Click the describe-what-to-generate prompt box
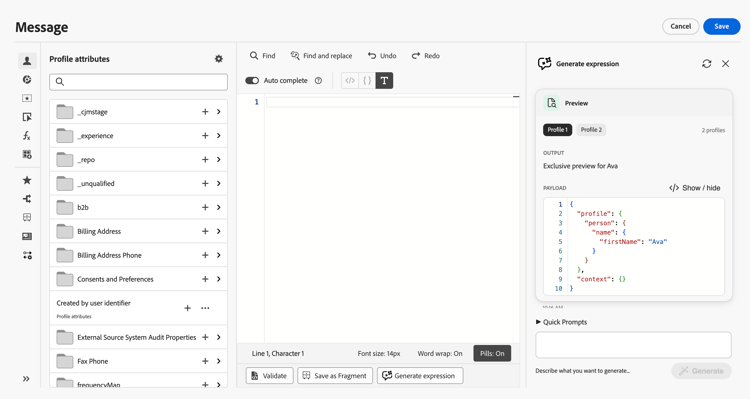The image size is (750, 399). [633, 344]
